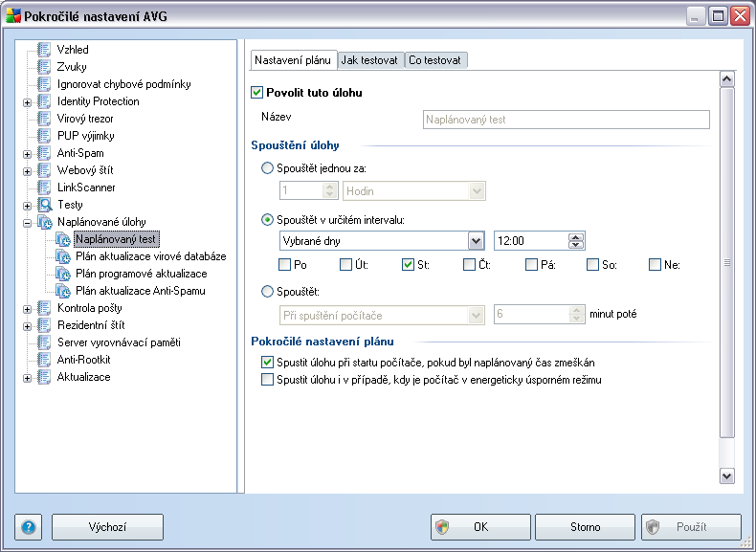The image size is (756, 552).
Task: Check the Po day checkbox
Action: [285, 265]
